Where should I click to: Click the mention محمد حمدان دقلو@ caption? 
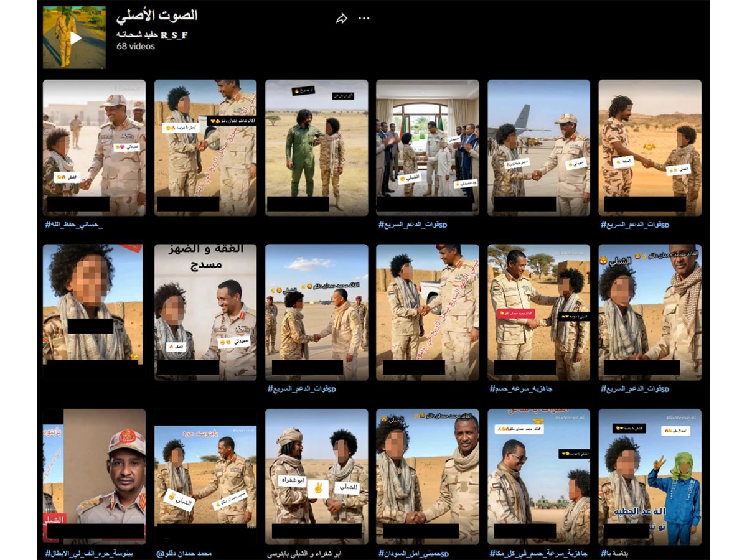click(x=183, y=553)
